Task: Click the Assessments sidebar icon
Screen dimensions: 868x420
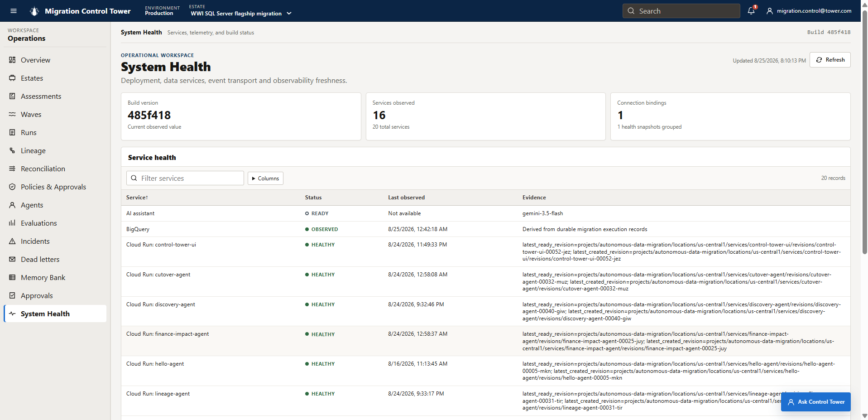Action: click(12, 96)
